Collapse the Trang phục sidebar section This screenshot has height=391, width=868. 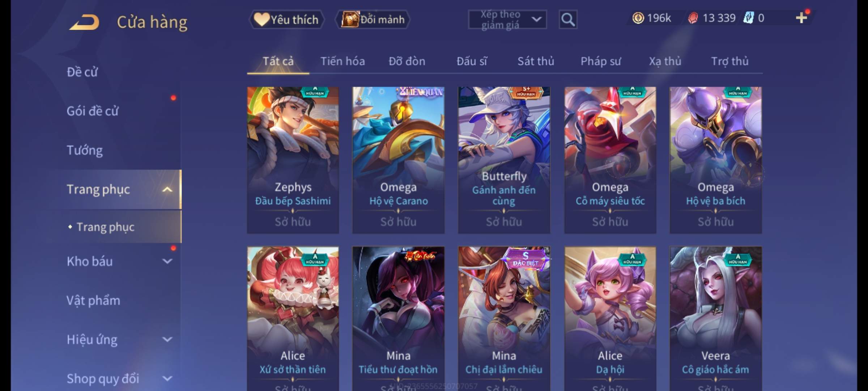coord(167,189)
